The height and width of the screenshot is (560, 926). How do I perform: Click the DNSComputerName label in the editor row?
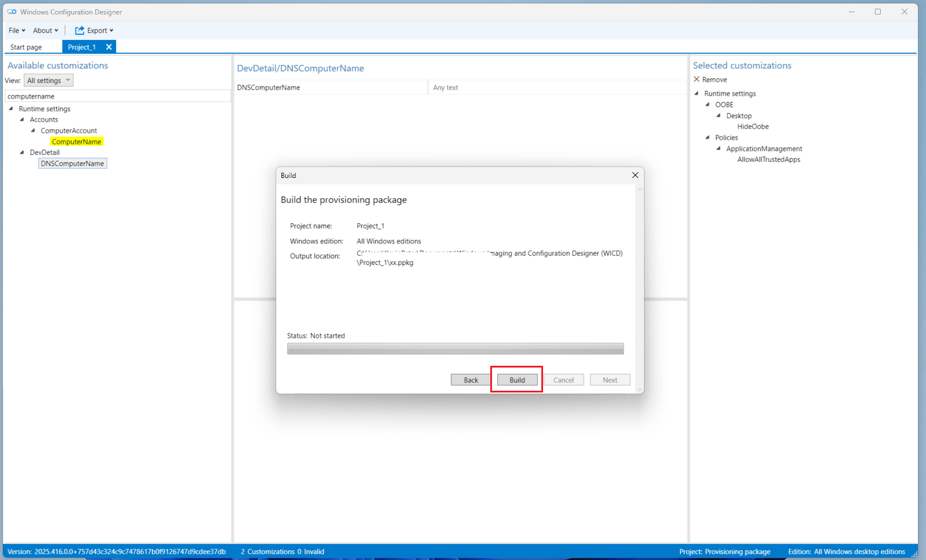point(269,88)
